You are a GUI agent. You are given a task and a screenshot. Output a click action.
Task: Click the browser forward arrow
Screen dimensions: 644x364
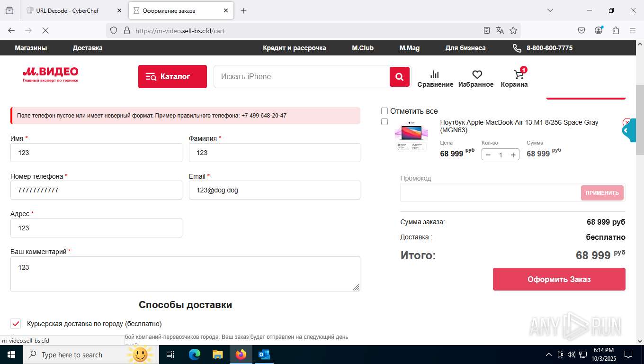coord(28,30)
